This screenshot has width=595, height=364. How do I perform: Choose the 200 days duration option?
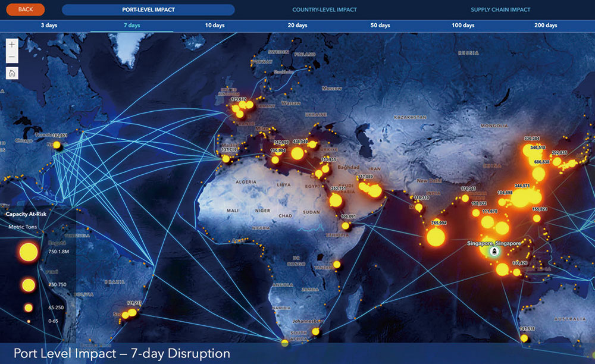coord(546,26)
